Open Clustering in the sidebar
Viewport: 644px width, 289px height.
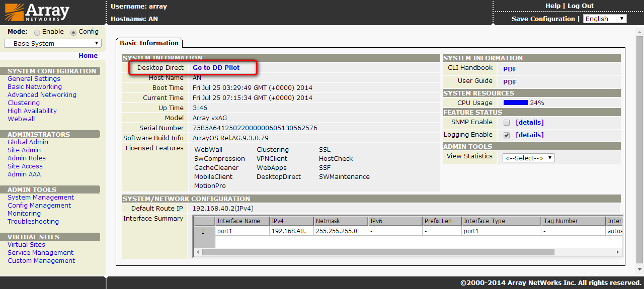tap(24, 103)
